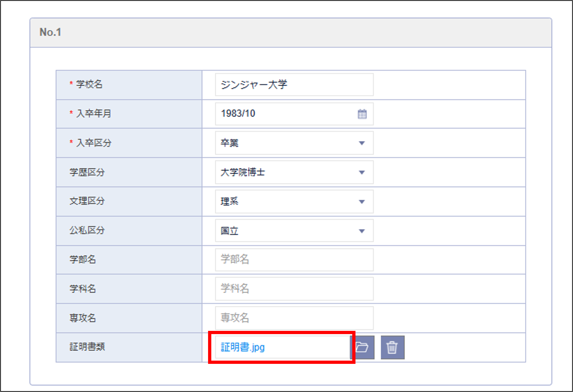Click the No.1 section header
The width and height of the screenshot is (573, 392).
51,32
